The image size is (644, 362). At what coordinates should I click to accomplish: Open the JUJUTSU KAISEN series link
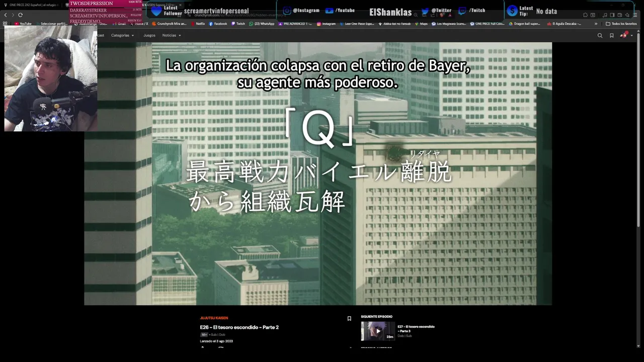(214, 318)
